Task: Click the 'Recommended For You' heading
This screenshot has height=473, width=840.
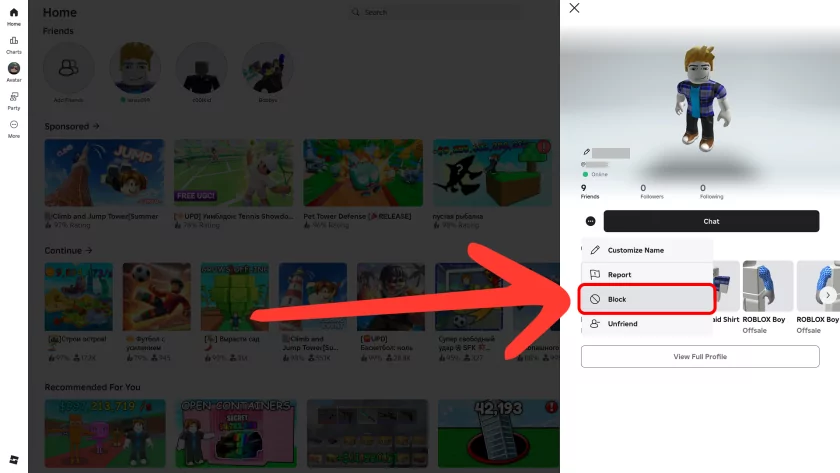Action: [x=92, y=387]
